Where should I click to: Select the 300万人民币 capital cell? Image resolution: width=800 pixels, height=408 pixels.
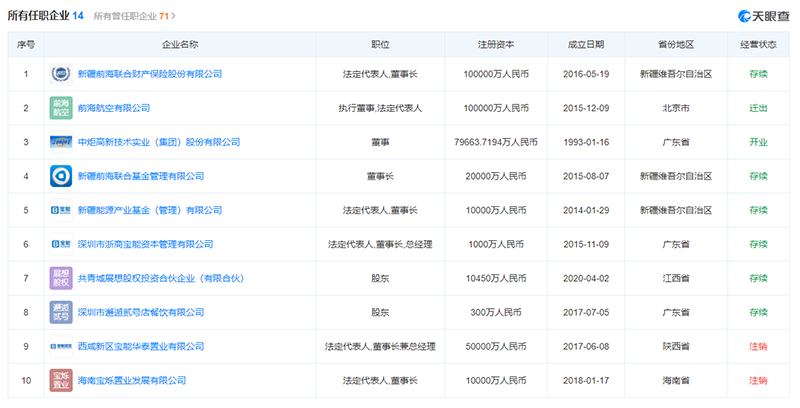496,312
